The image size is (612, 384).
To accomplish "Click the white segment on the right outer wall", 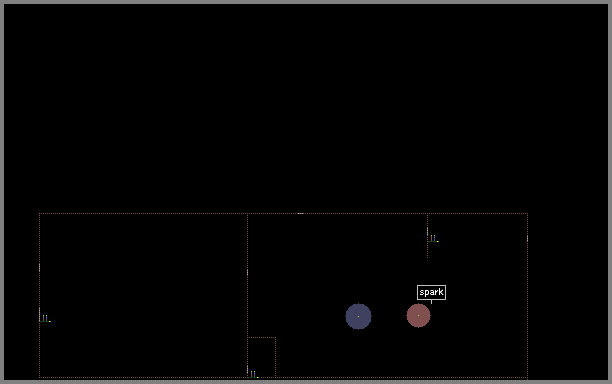I will pyautogui.click(x=527, y=238).
